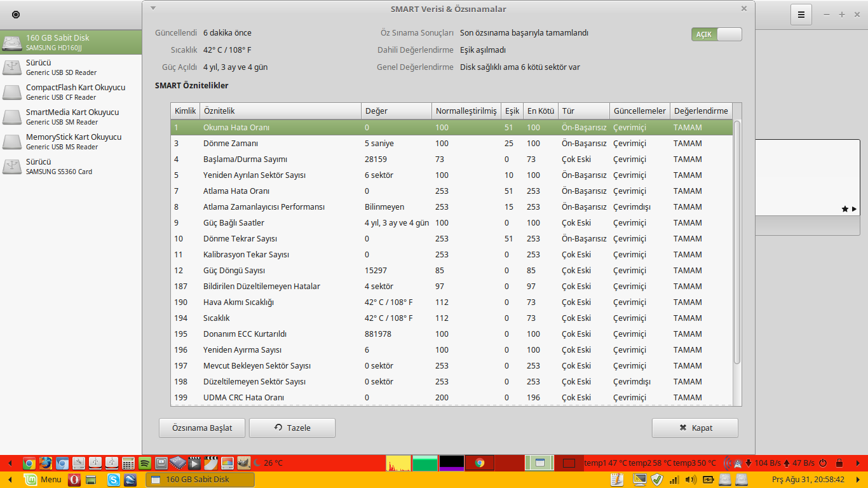Launch Spotify from the panel
The width and height of the screenshot is (868, 488).
click(x=144, y=463)
